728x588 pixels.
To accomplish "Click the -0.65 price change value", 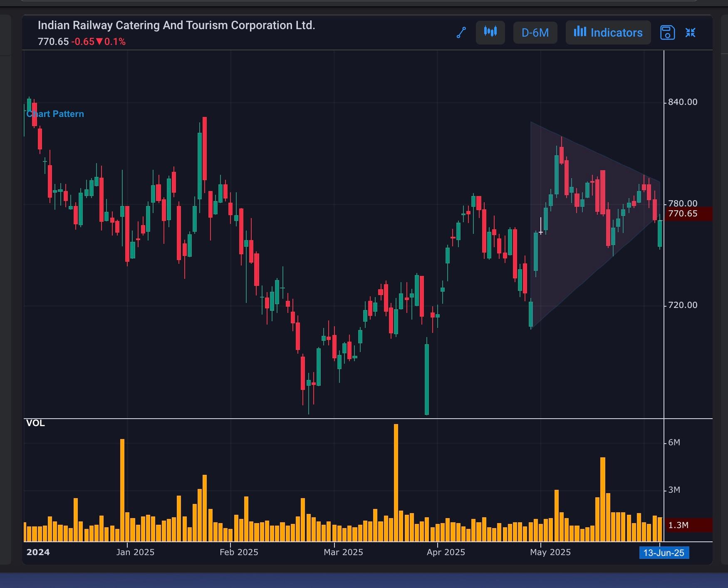I will pyautogui.click(x=83, y=42).
